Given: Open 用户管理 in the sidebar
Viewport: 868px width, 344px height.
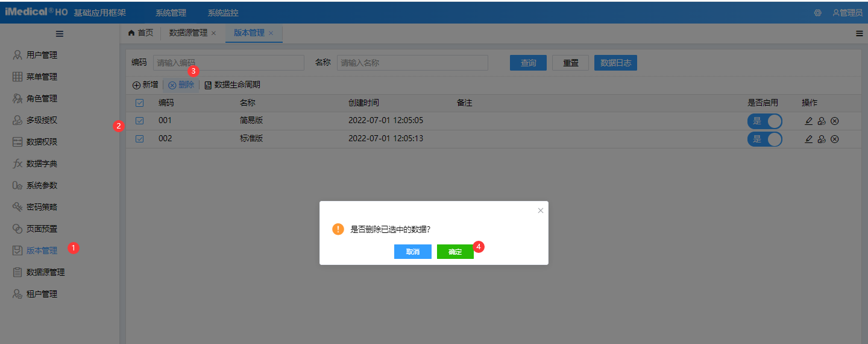Looking at the screenshot, I should pos(42,56).
